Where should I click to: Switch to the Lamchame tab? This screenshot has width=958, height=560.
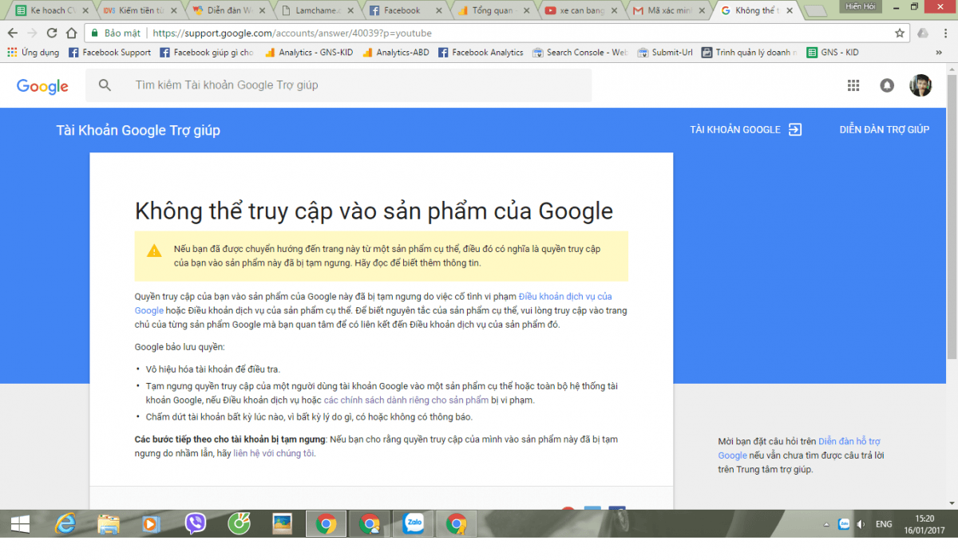coord(315,10)
